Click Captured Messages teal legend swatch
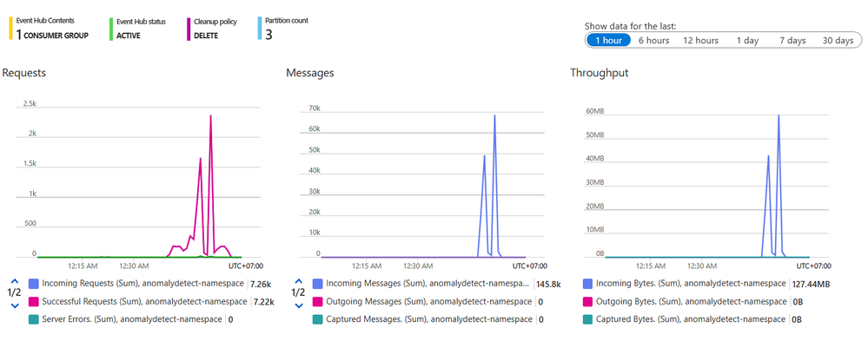Viewport: 868px width, 341px height. 317,319
